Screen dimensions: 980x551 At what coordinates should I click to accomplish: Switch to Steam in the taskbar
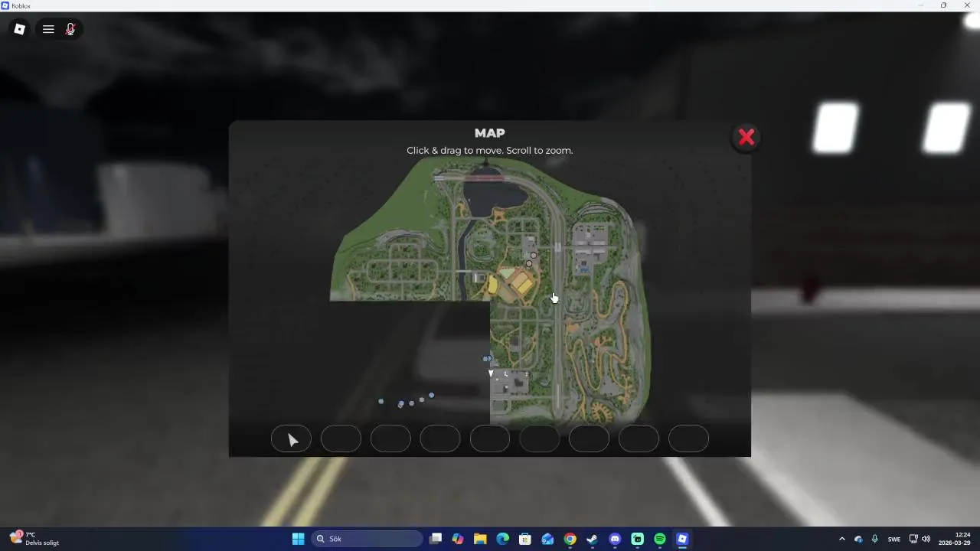point(592,539)
